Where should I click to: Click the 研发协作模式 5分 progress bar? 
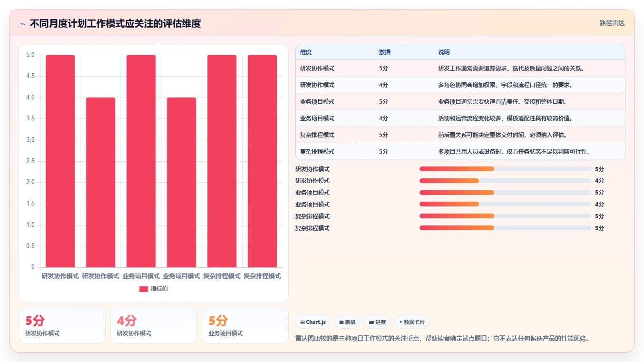(x=505, y=169)
